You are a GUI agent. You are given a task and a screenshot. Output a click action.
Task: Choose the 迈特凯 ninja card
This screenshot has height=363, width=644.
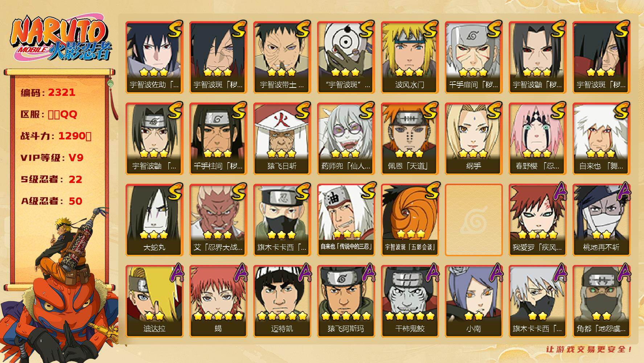click(282, 301)
